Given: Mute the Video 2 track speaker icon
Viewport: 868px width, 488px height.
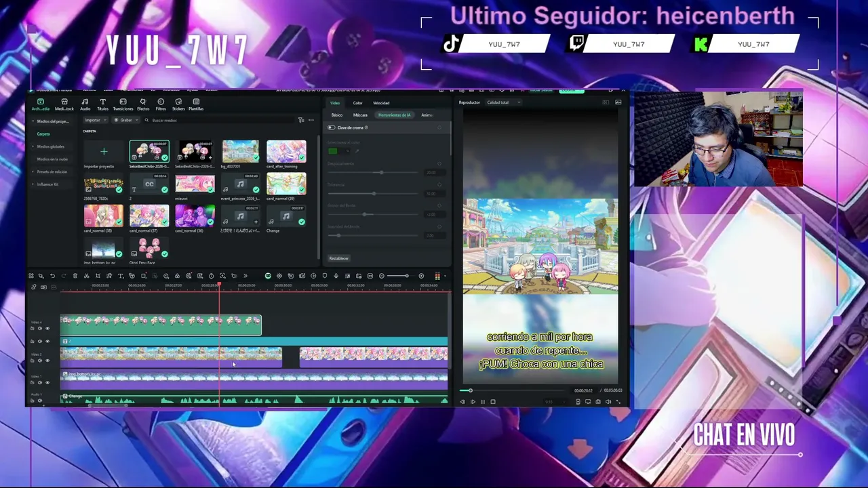Looking at the screenshot, I should pyautogui.click(x=40, y=361).
